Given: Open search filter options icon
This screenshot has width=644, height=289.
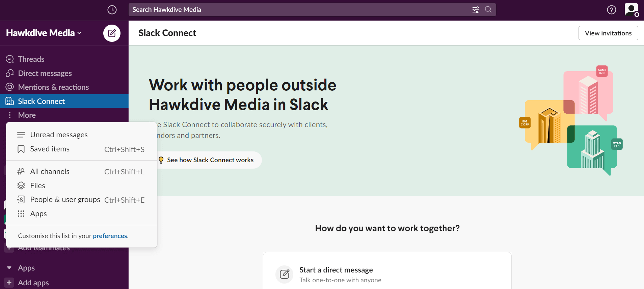Looking at the screenshot, I should click(476, 10).
